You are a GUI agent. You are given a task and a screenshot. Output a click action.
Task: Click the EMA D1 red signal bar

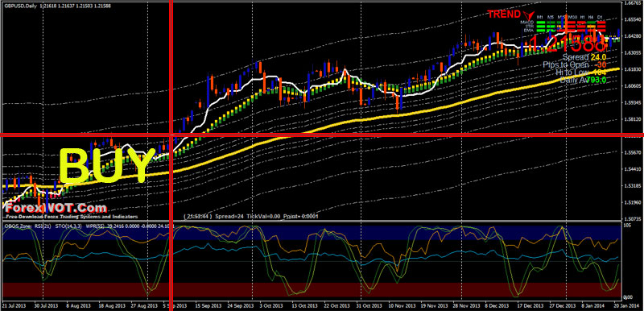pyautogui.click(x=601, y=31)
